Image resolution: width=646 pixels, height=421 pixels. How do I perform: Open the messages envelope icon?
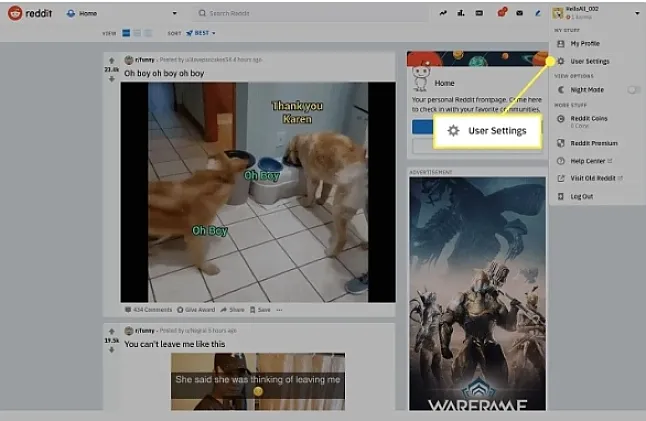520,13
